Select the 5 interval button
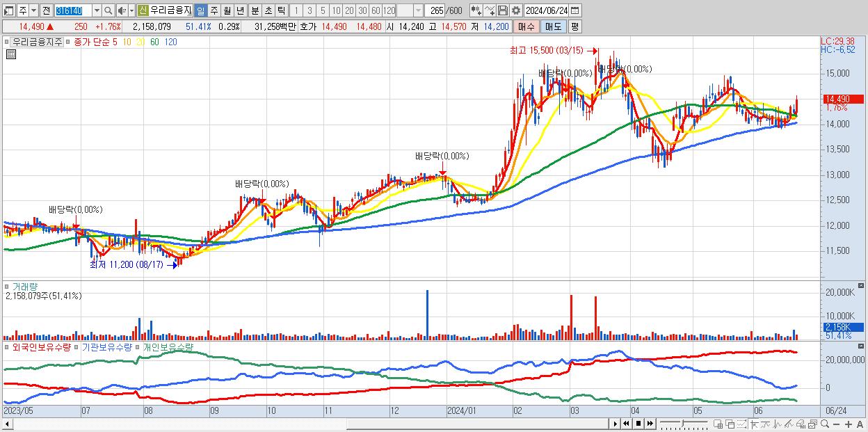Viewport: 868px width, 432px height. (x=323, y=10)
